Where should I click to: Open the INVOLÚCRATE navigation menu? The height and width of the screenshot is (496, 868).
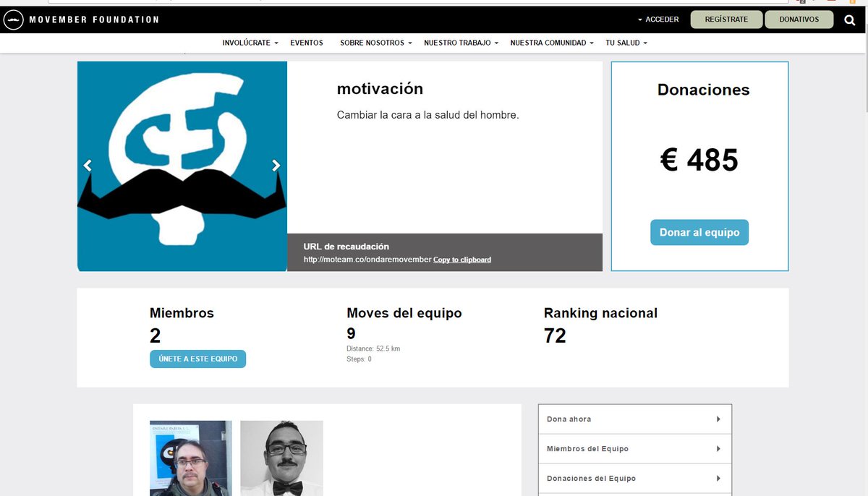(250, 43)
